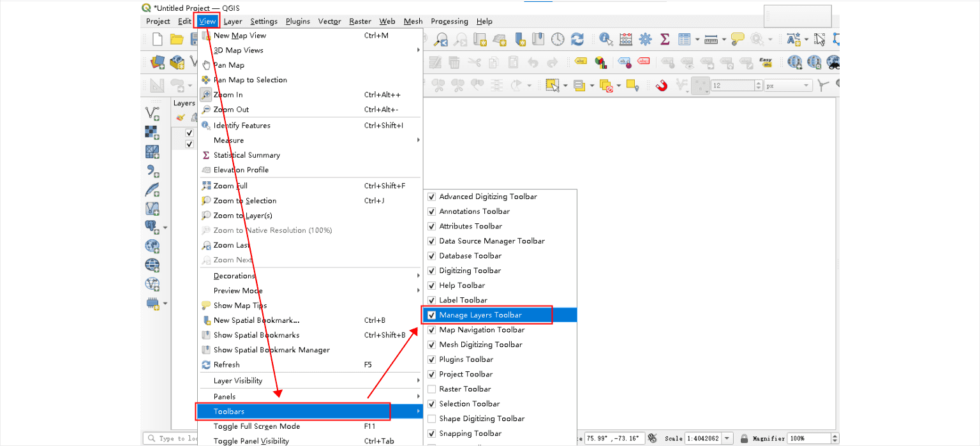Open the Panels submenu

tap(310, 397)
